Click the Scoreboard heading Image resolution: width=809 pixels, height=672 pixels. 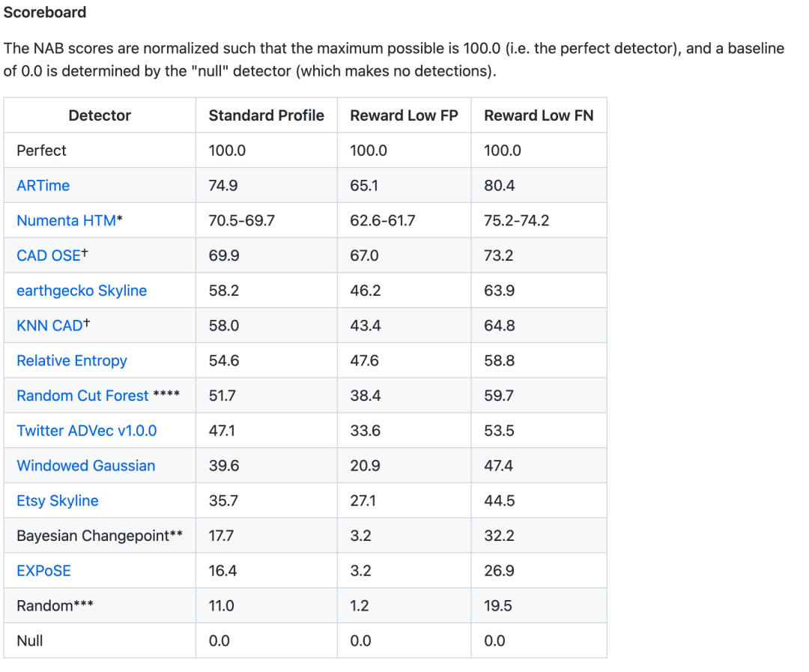coord(45,13)
